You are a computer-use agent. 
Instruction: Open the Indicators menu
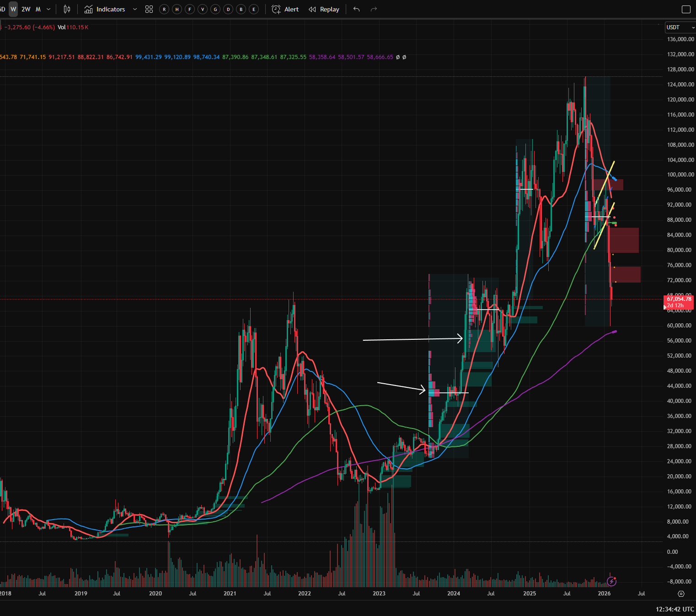[x=105, y=9]
